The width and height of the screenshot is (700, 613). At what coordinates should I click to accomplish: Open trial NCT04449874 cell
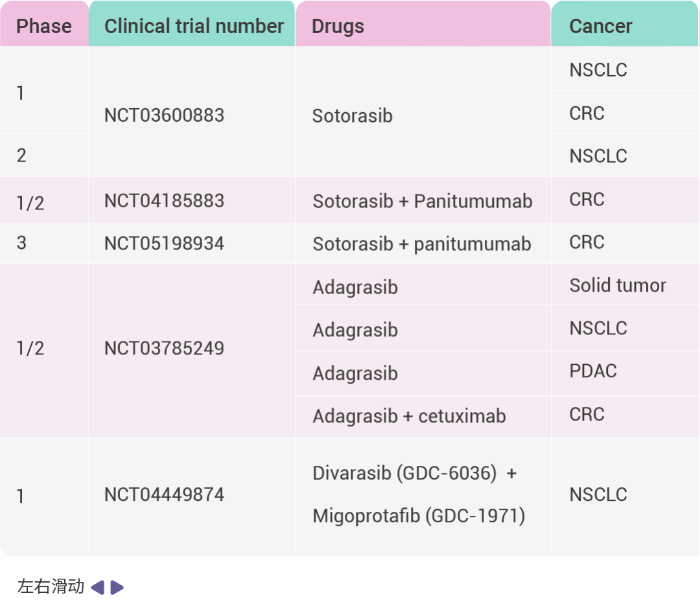point(164,495)
